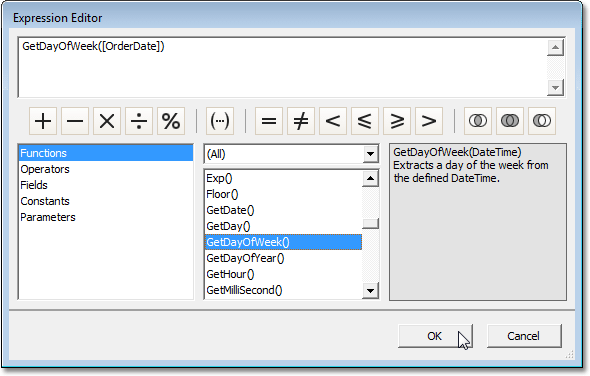Screen dimensions: 590x376
Task: Insert the equals comparison operator
Action: [x=269, y=121]
